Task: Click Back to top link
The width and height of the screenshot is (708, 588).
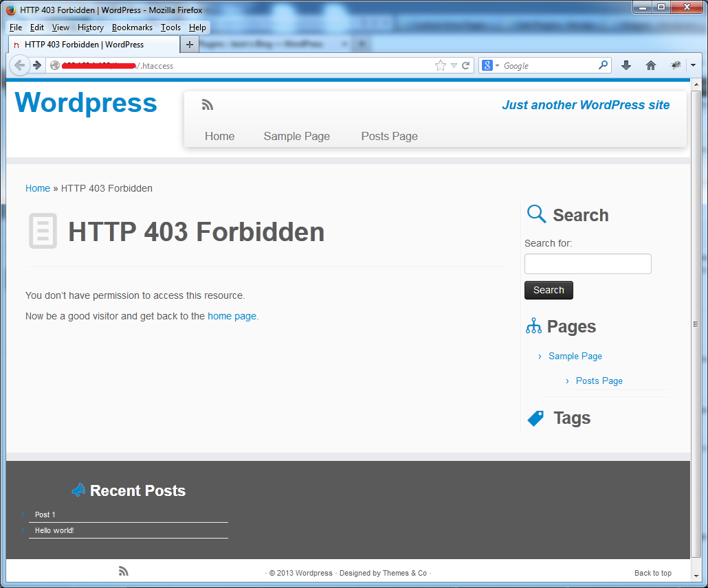Action: coord(652,573)
